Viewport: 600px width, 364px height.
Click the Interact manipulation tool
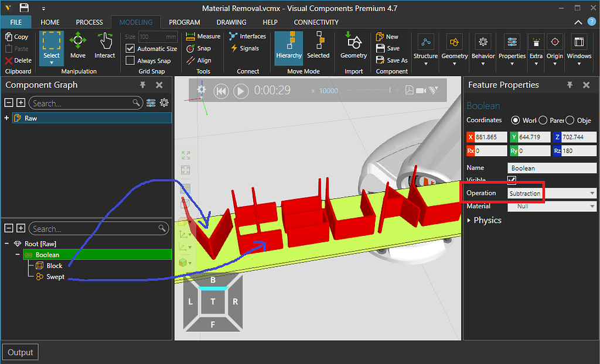104,47
